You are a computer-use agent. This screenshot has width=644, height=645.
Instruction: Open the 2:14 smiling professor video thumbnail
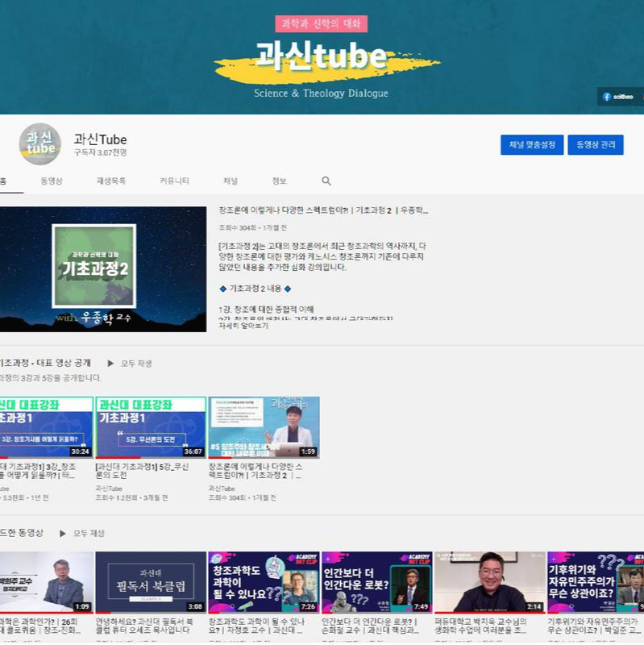[x=490, y=582]
